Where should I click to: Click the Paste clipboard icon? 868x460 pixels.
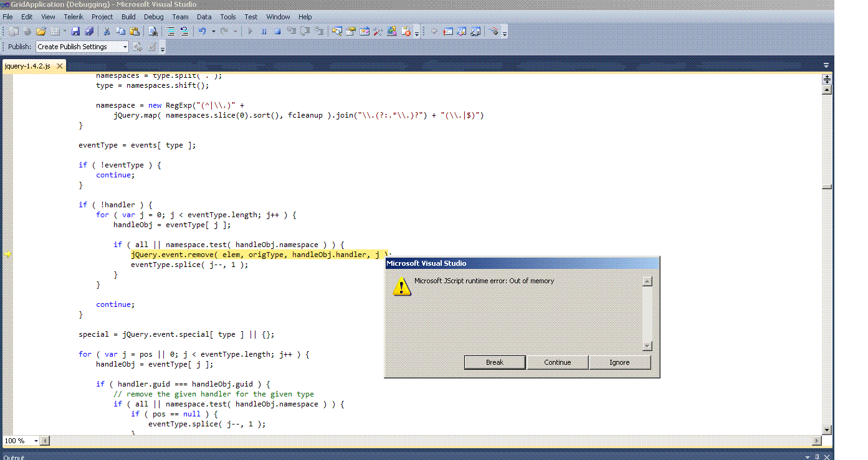pos(134,31)
